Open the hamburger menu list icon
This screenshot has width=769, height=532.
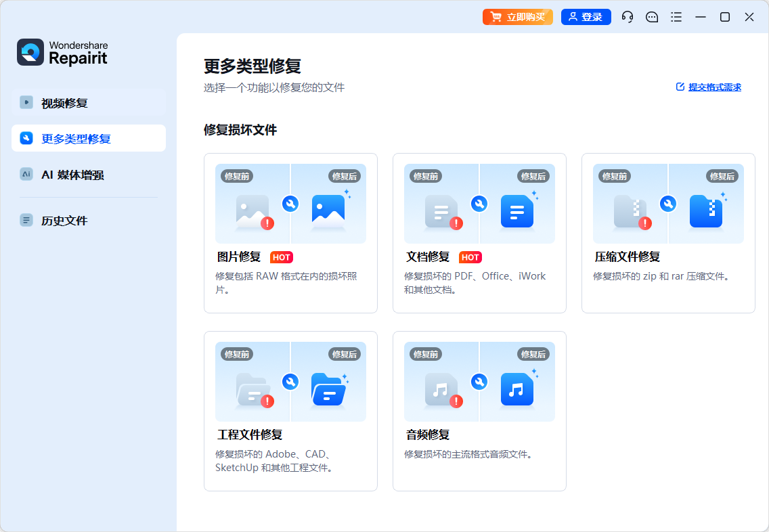coord(676,17)
